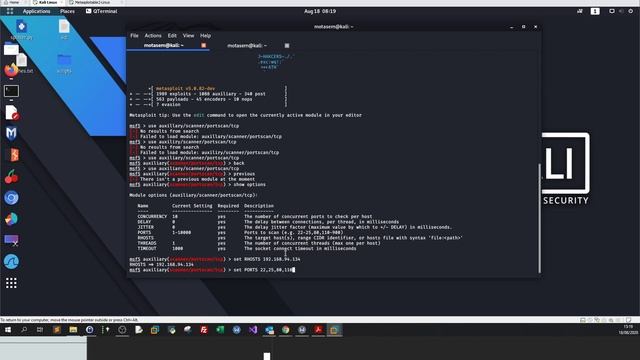
Task: Click the network status icon in top panel
Action: coord(580,11)
